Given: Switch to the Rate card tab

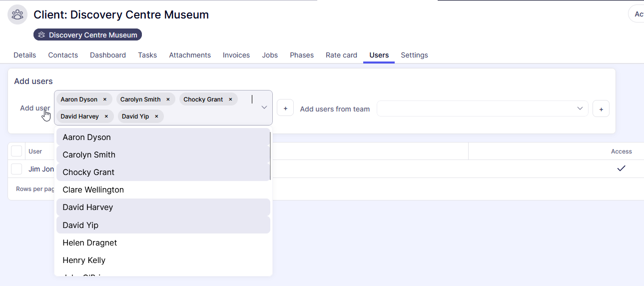Looking at the screenshot, I should [341, 55].
